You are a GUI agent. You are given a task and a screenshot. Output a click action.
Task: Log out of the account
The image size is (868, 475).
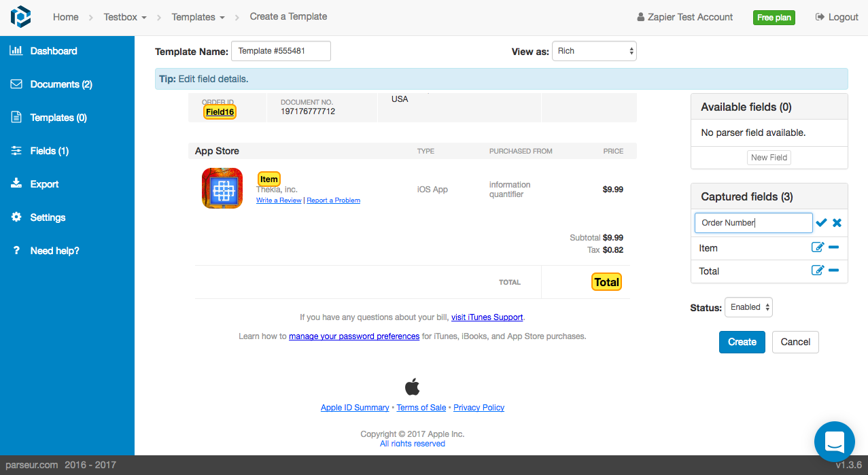tap(837, 17)
